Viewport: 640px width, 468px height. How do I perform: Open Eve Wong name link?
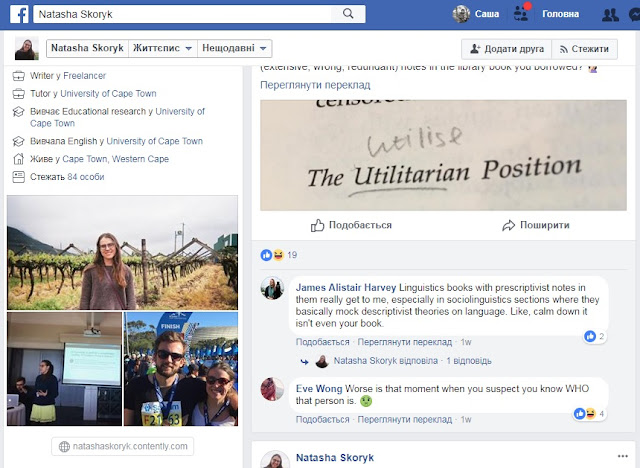click(319, 389)
